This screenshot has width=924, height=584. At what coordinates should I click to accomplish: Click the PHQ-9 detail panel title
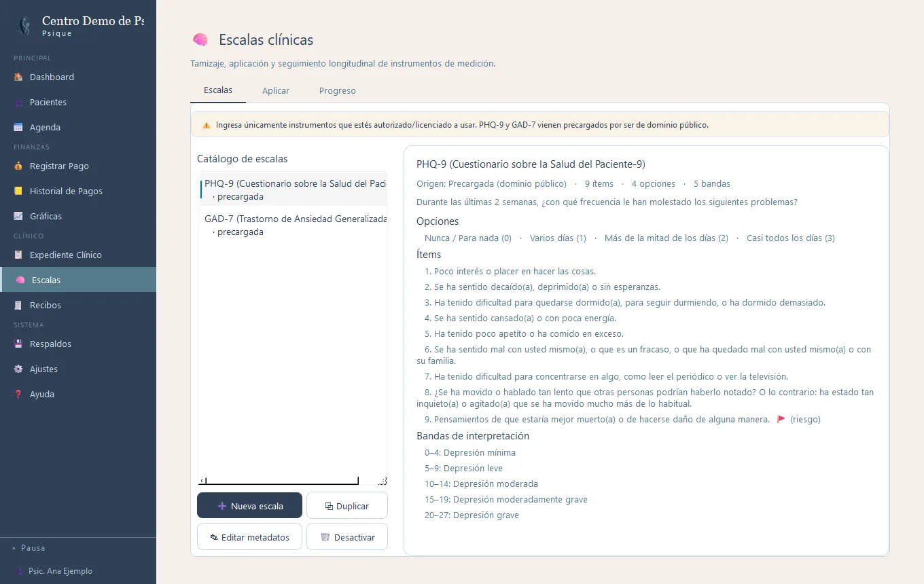tap(531, 164)
